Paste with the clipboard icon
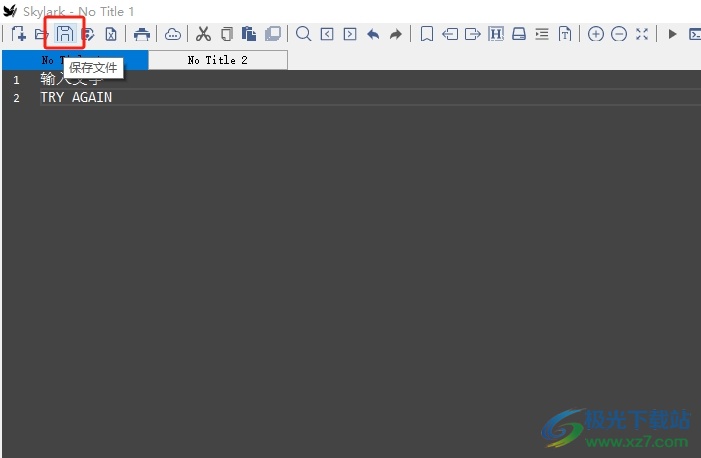The width and height of the screenshot is (701, 458). coord(249,34)
